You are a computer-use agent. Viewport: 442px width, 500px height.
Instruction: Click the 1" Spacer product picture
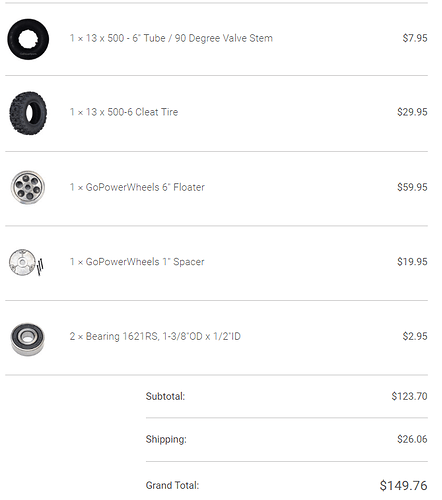tap(26, 262)
